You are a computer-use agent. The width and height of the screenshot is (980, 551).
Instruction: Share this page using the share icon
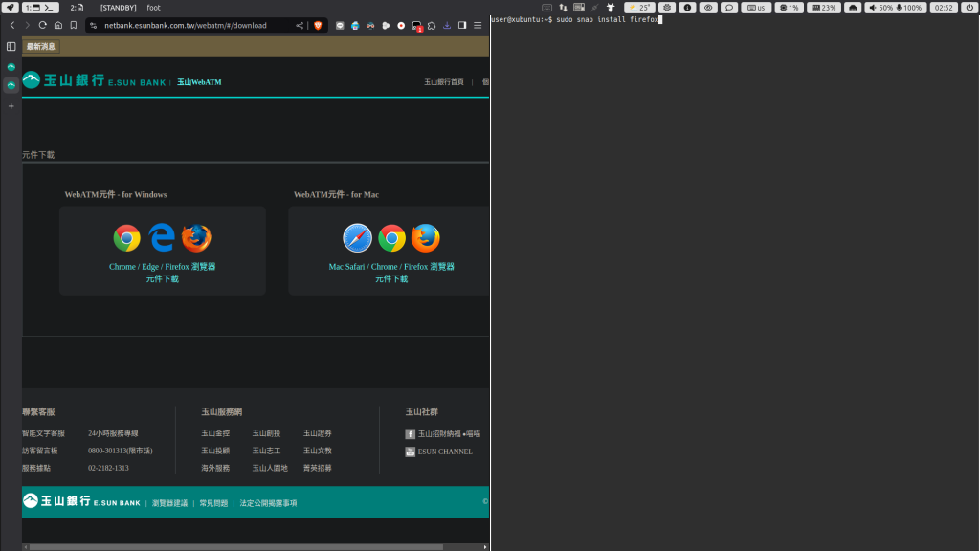(300, 26)
